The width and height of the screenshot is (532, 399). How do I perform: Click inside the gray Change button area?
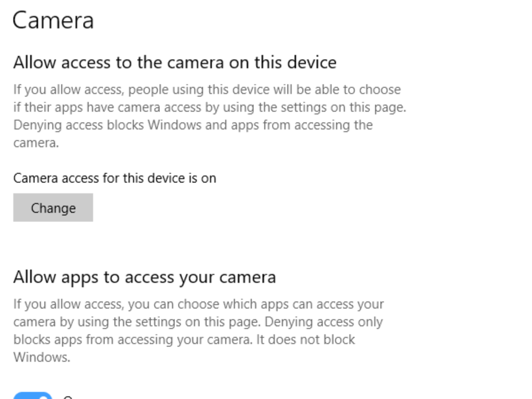[x=53, y=207]
